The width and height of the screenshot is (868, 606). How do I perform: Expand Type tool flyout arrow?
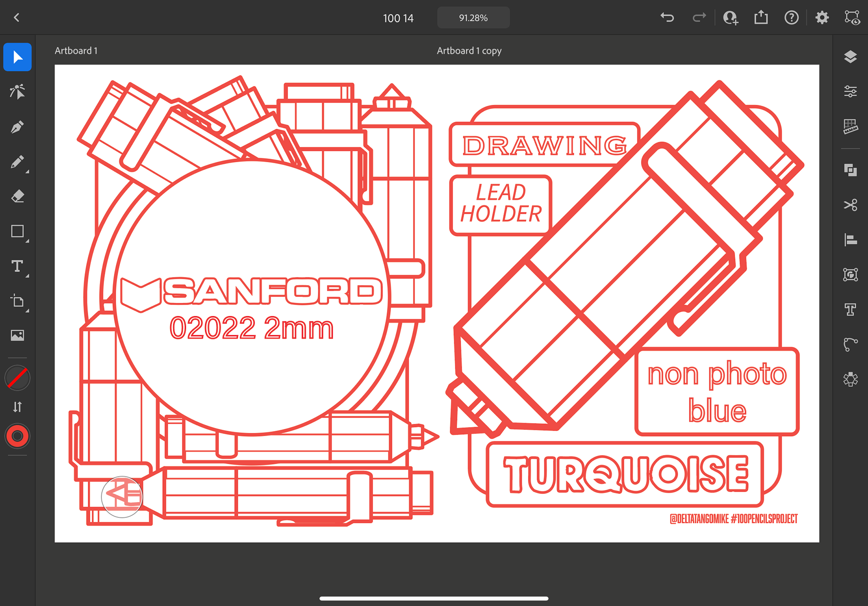pyautogui.click(x=28, y=276)
